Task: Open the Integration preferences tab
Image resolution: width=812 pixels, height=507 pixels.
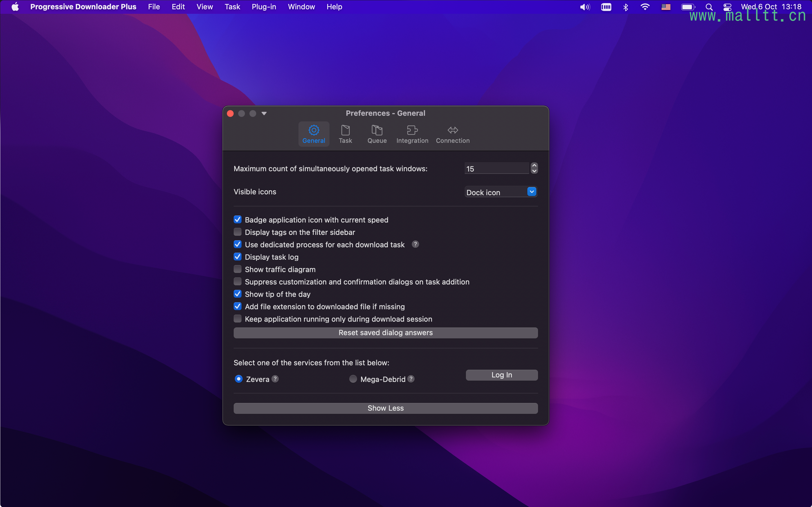Action: (412, 134)
